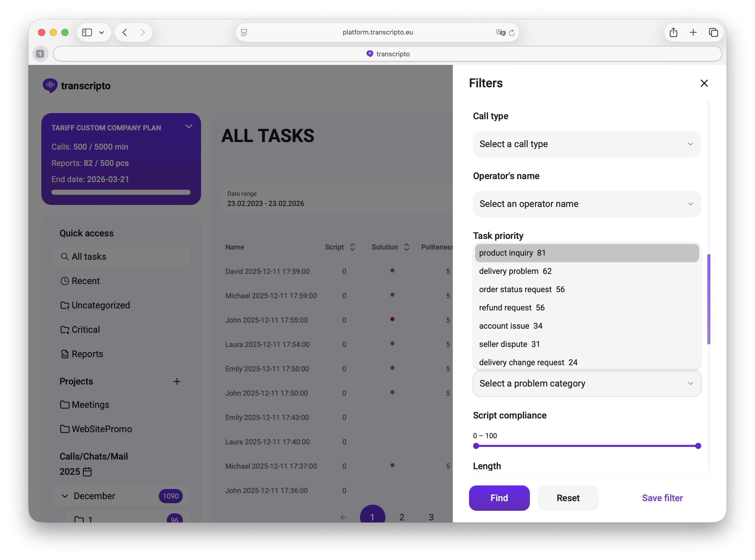Open the 2025 calendar icon
Image resolution: width=755 pixels, height=560 pixels.
pos(87,471)
